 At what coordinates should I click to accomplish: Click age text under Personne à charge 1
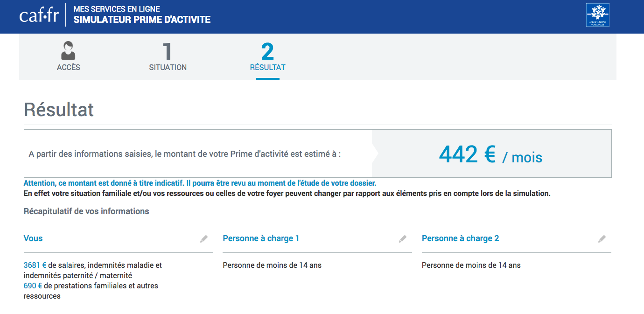tap(272, 265)
